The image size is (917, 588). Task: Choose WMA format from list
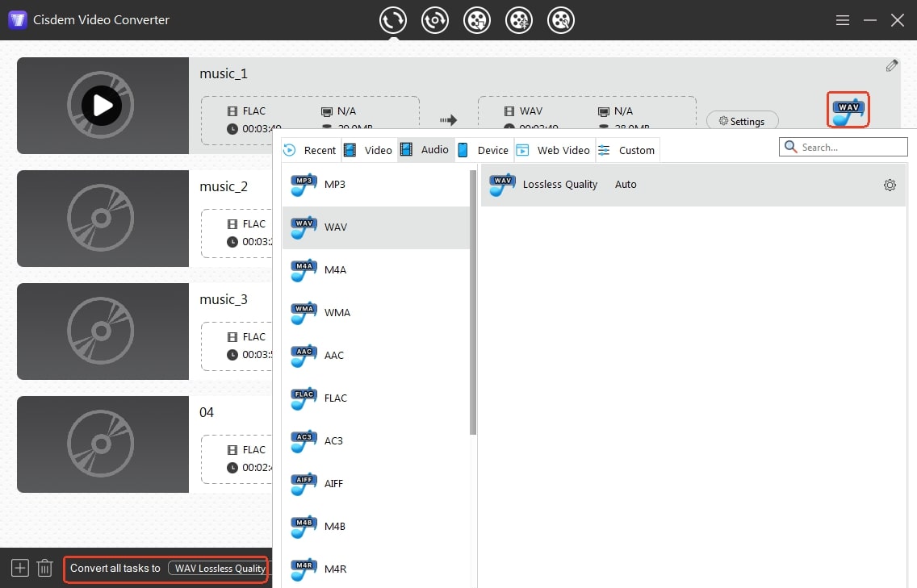click(376, 313)
